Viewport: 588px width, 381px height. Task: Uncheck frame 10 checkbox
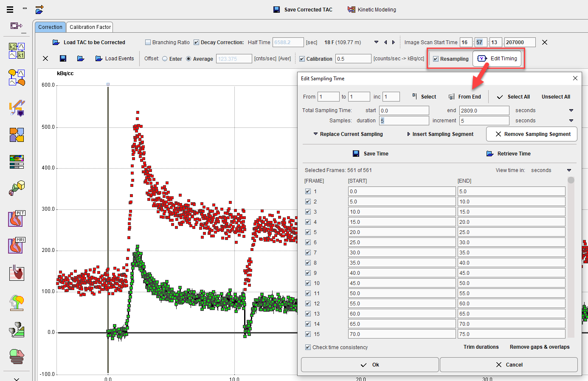308,283
